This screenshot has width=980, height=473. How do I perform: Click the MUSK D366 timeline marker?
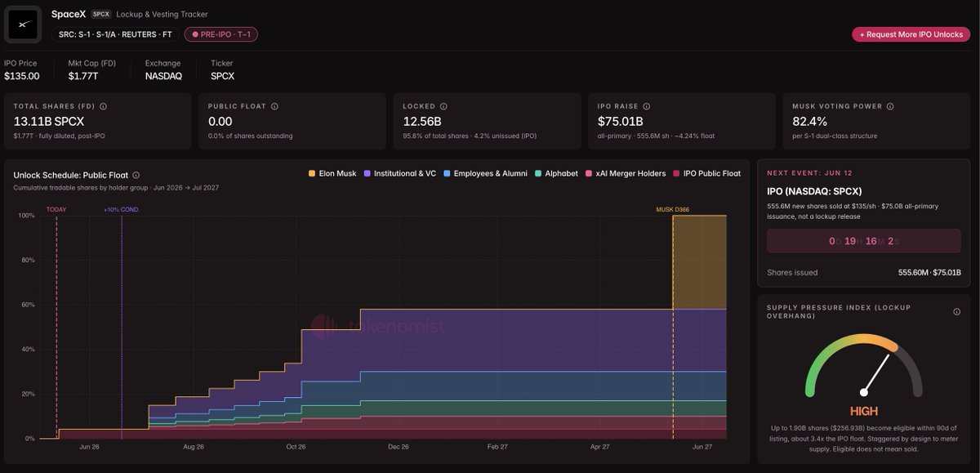[x=673, y=209]
